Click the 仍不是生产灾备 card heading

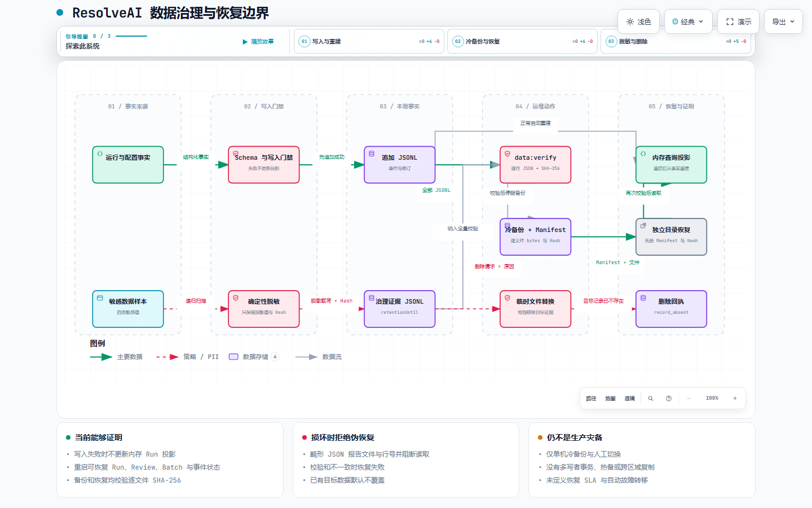tap(575, 437)
